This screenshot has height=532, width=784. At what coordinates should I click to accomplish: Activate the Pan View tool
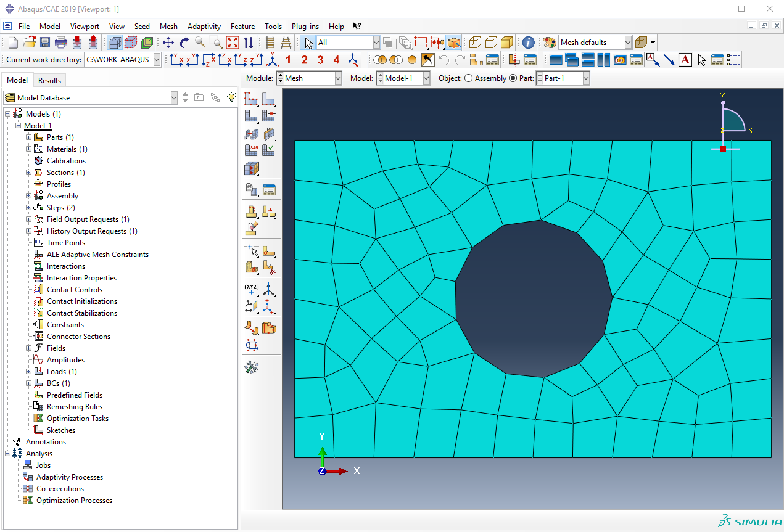168,43
